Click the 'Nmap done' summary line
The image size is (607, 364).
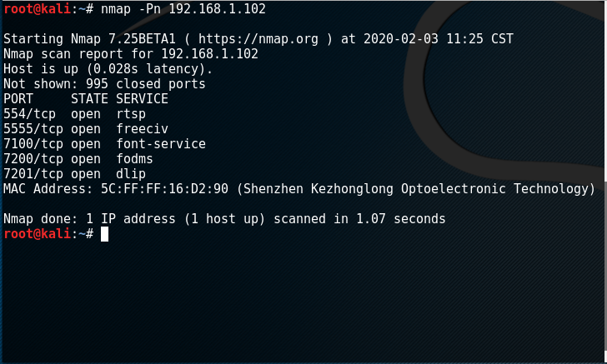point(224,219)
